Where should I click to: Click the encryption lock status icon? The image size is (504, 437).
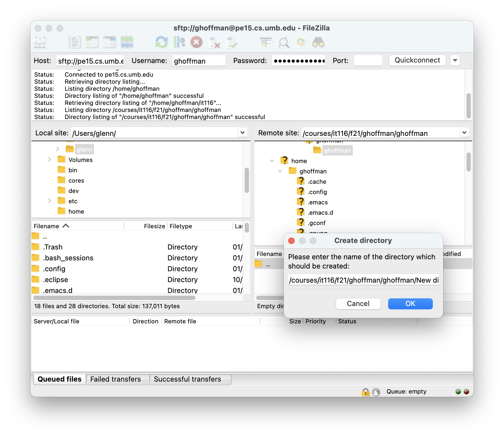tap(366, 392)
